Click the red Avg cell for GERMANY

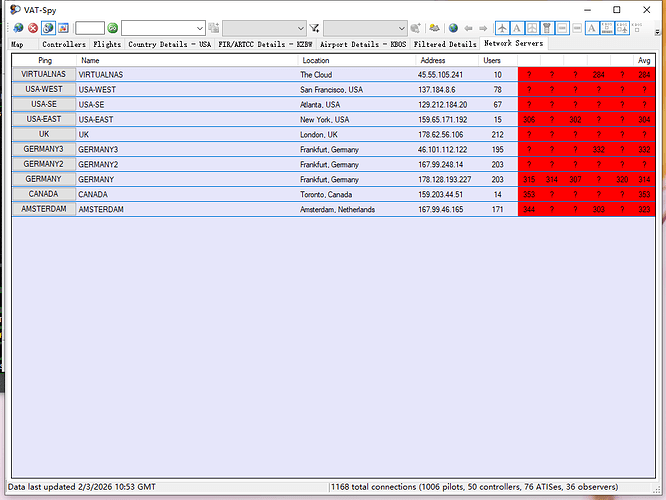[644, 179]
